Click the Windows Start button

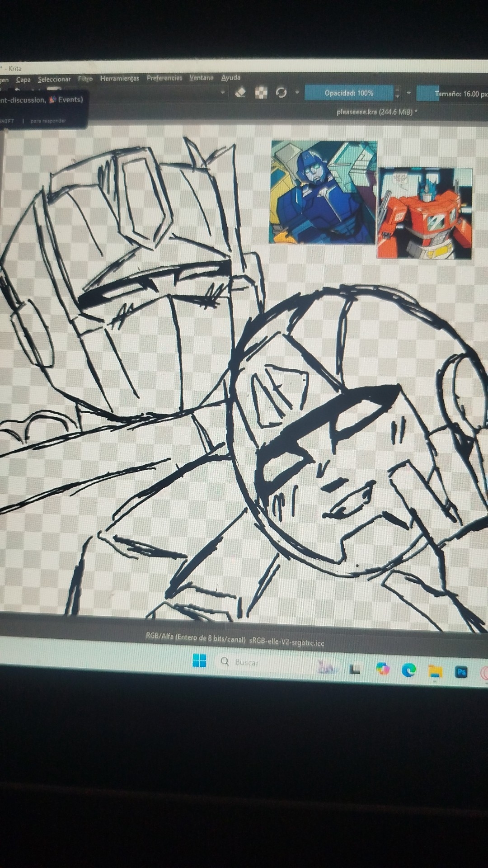[199, 660]
